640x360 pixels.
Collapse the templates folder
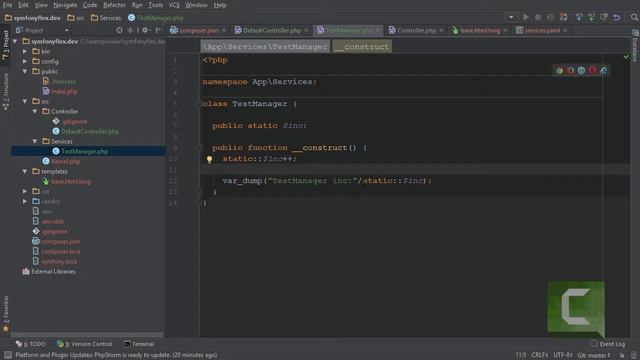click(25, 171)
